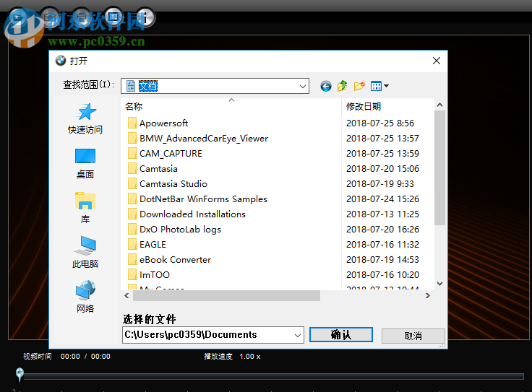
Task: Go up one folder level
Action: click(343, 86)
